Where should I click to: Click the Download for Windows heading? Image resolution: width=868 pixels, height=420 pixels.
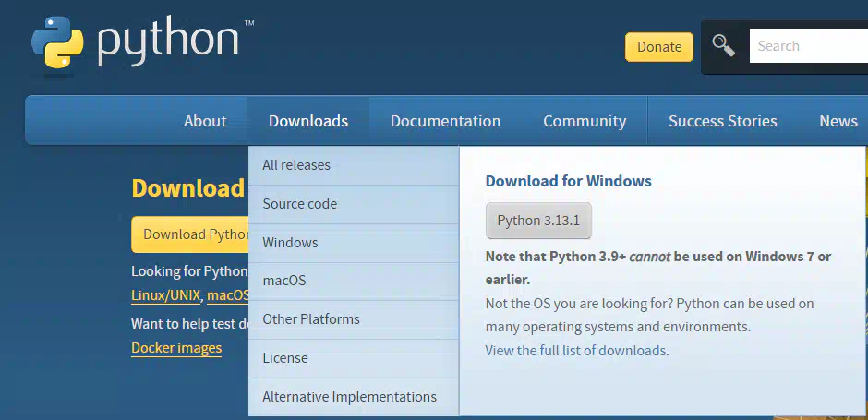tap(569, 181)
